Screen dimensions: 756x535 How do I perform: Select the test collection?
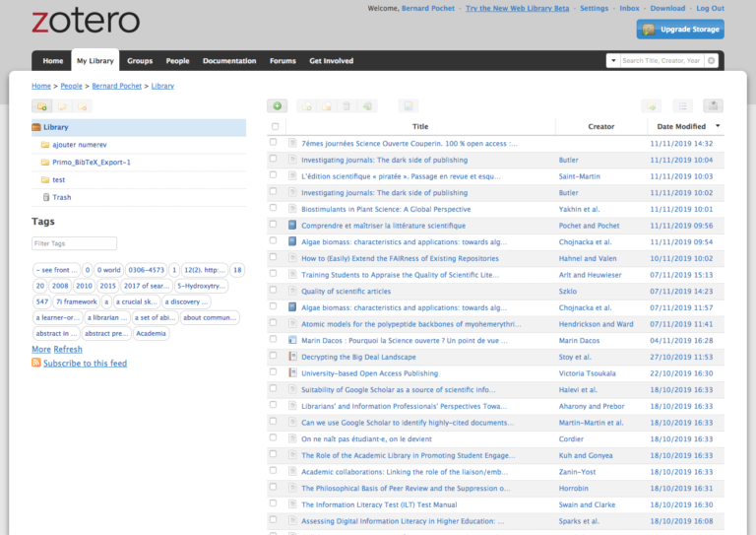point(58,179)
